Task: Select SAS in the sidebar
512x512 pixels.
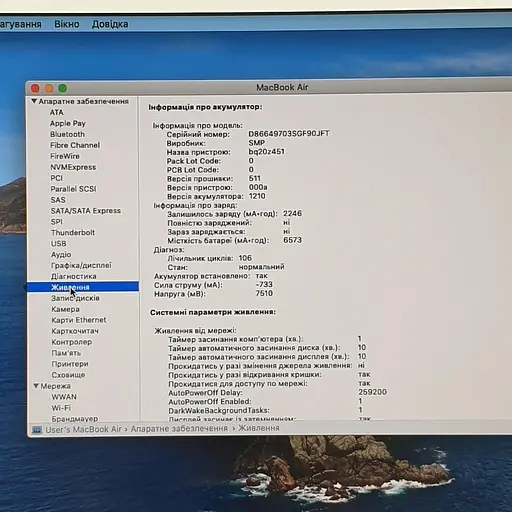Action: click(58, 200)
